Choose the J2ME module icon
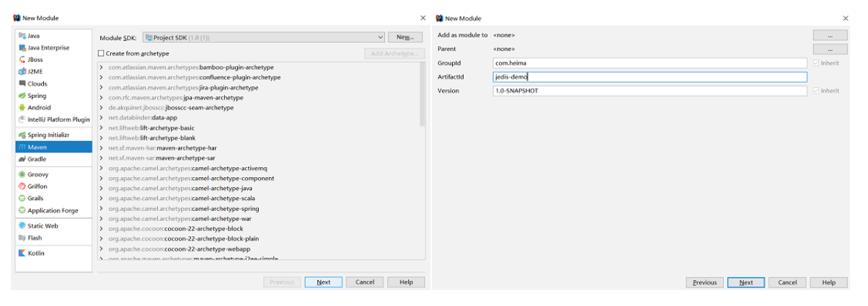Screen dimensions: 868x306 [x=22, y=71]
